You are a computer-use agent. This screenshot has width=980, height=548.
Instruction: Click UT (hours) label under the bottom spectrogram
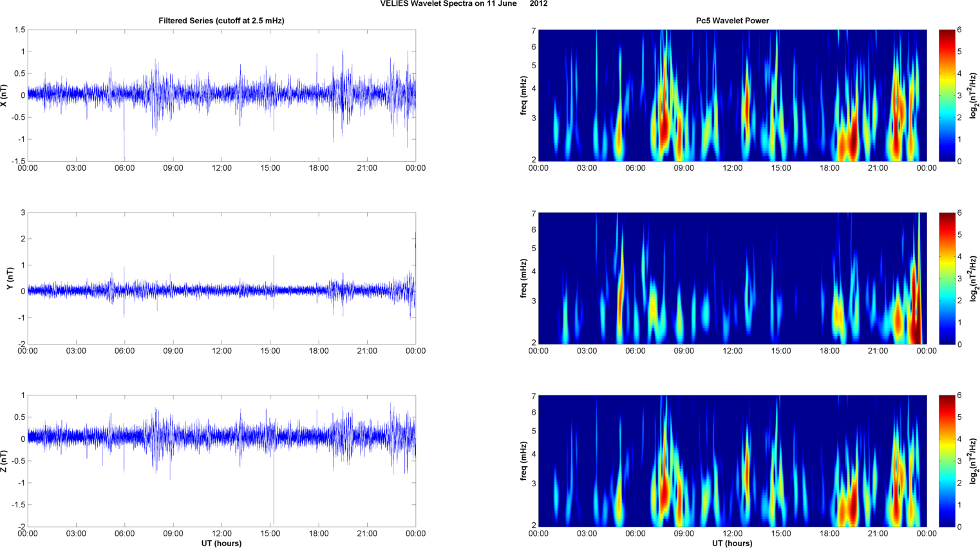coord(732,543)
